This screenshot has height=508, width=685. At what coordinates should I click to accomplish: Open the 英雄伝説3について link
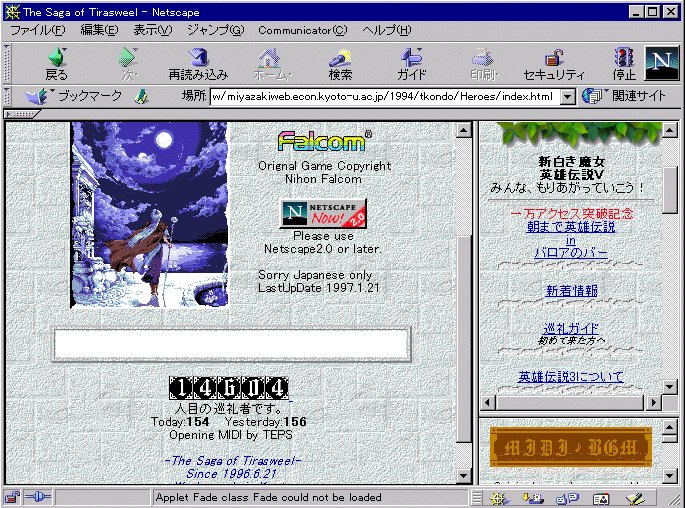coord(571,377)
